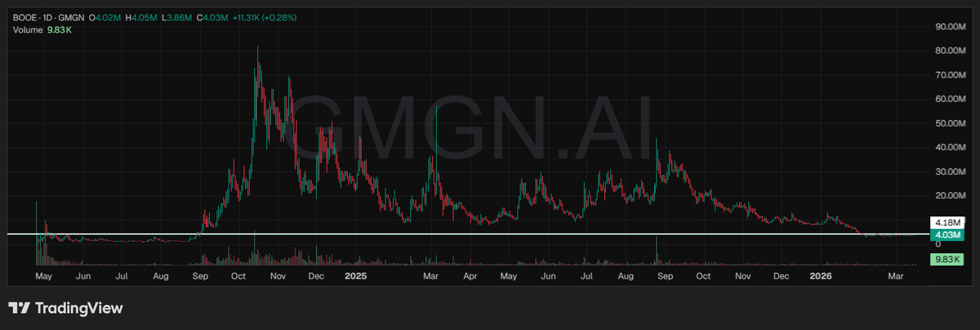Click the Apr label on time axis
The height and width of the screenshot is (330, 980).
[470, 277]
